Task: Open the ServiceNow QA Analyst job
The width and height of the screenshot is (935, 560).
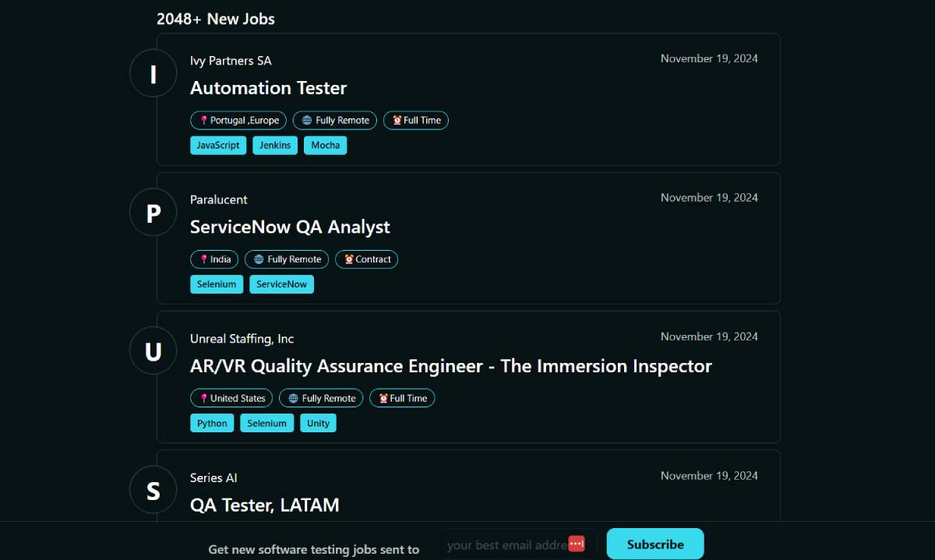Action: pyautogui.click(x=290, y=227)
